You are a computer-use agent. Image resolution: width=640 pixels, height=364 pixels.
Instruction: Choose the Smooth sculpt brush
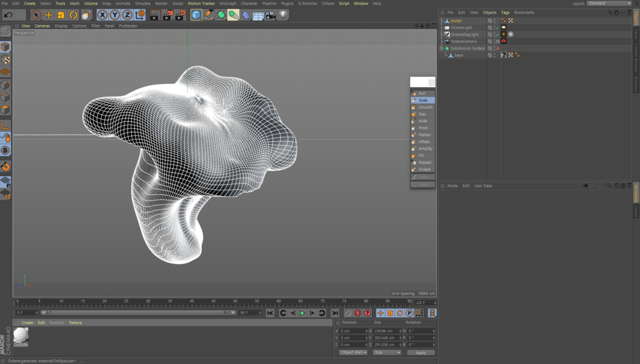click(x=425, y=107)
